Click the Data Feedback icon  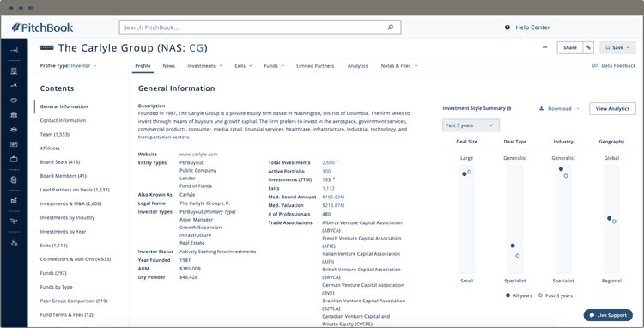(595, 65)
